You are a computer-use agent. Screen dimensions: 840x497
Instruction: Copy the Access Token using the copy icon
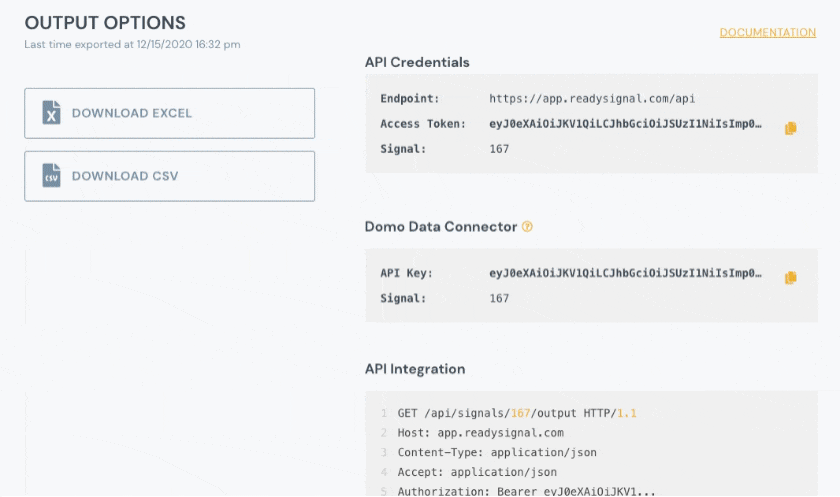[790, 128]
